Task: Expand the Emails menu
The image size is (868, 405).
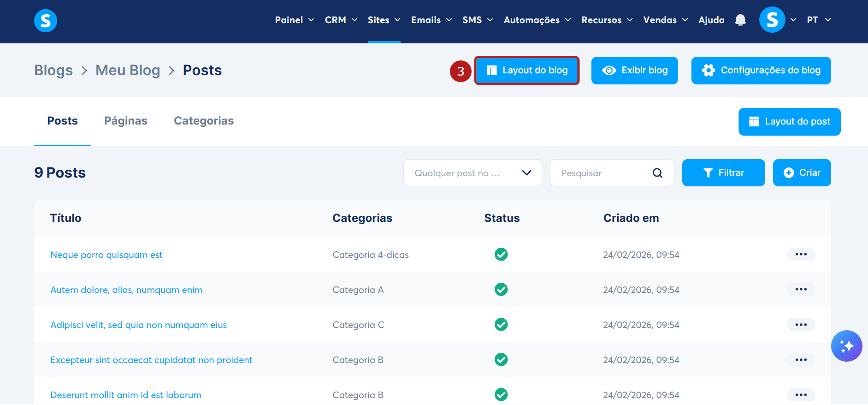Action: pos(431,20)
